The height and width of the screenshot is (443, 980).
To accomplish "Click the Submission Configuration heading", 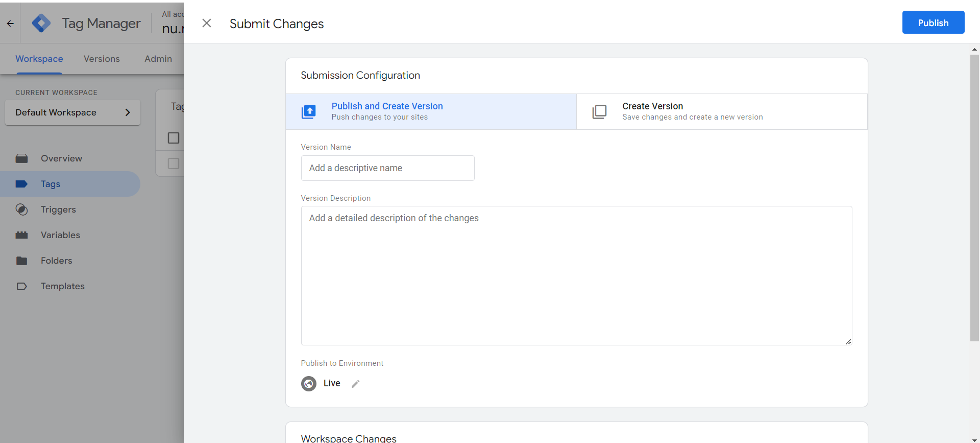I will (360, 75).
